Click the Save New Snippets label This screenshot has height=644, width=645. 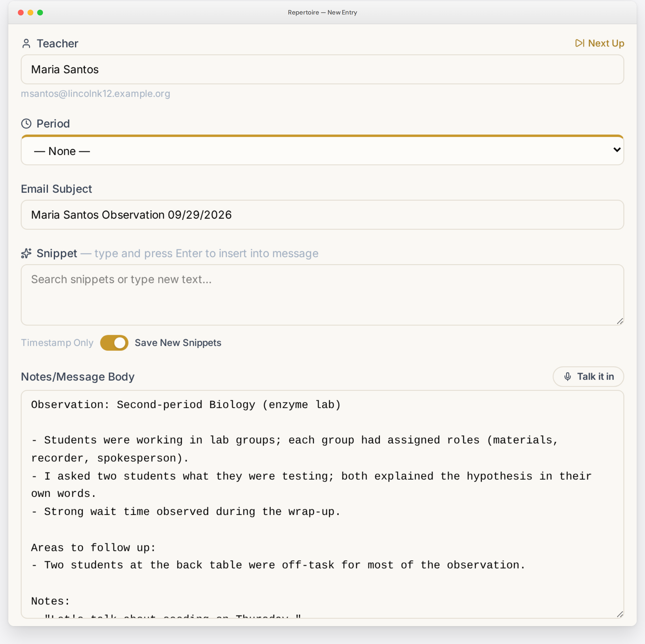[x=178, y=343]
